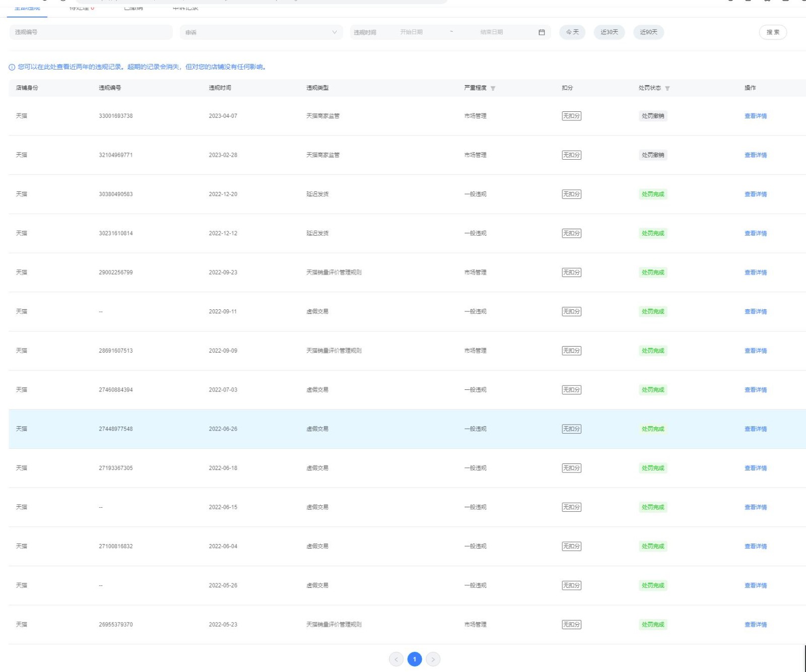Click the 处罚完成 status on the 2022-12-20 row
The width and height of the screenshot is (806, 672).
click(x=653, y=194)
